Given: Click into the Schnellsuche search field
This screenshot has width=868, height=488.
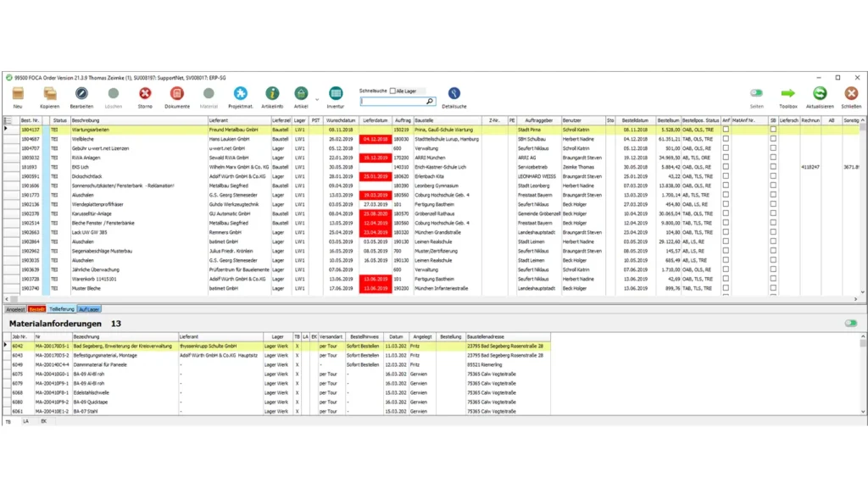Looking at the screenshot, I should pyautogui.click(x=395, y=101).
